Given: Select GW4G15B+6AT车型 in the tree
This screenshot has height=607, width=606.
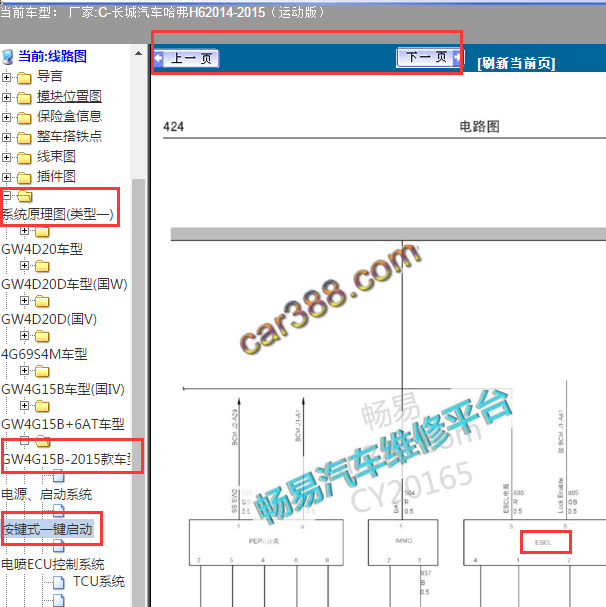Looking at the screenshot, I should point(63,424).
